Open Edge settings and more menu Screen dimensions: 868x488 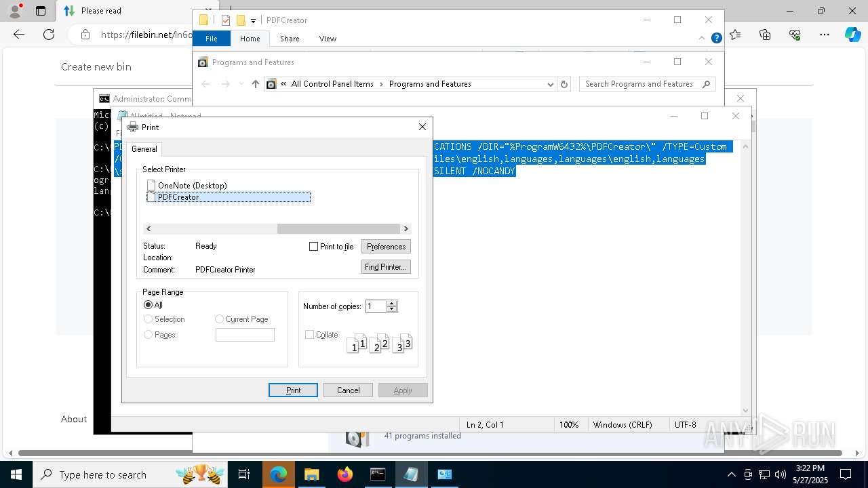pyautogui.click(x=825, y=35)
